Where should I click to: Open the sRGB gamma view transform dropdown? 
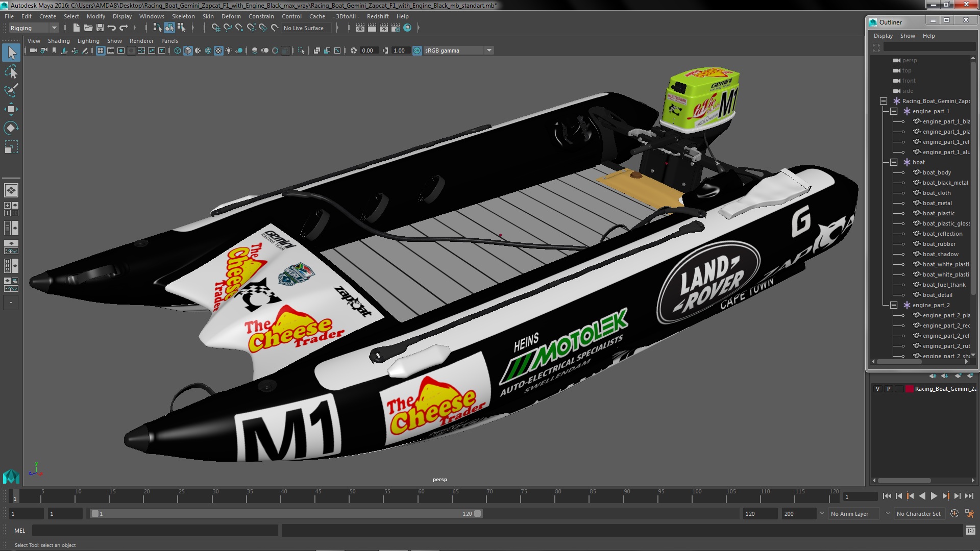pos(458,51)
